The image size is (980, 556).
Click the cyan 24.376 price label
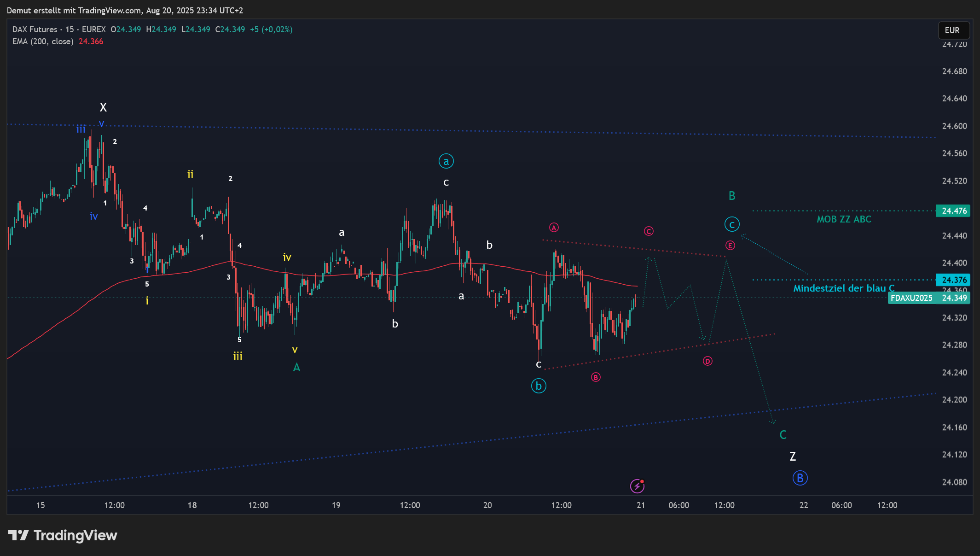(x=954, y=280)
